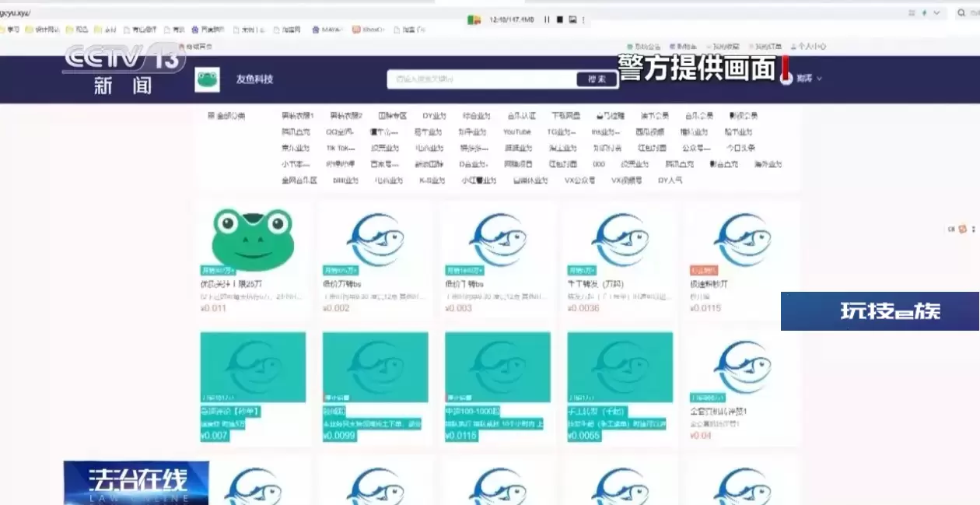980x505 pixels.
Task: Open the 国际专区 category
Action: [x=393, y=116]
